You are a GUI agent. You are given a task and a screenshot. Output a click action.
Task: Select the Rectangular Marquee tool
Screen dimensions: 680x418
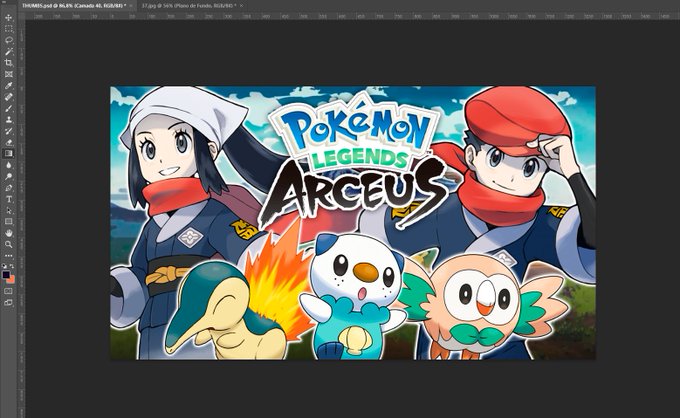pyautogui.click(x=8, y=29)
